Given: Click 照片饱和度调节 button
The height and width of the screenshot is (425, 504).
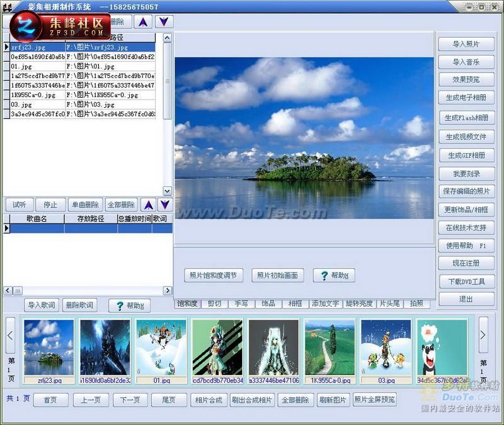Looking at the screenshot, I should click(x=214, y=275).
